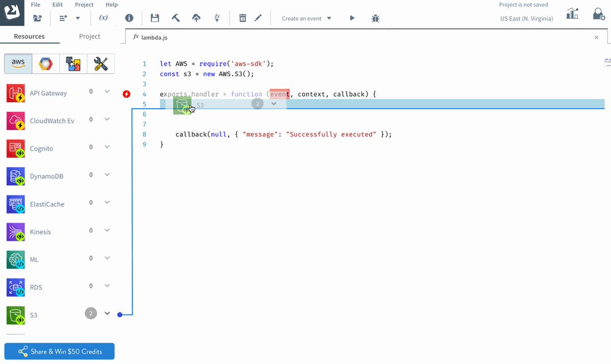The width and height of the screenshot is (611, 364).
Task: Click the save floppy disk icon
Action: coord(155,18)
